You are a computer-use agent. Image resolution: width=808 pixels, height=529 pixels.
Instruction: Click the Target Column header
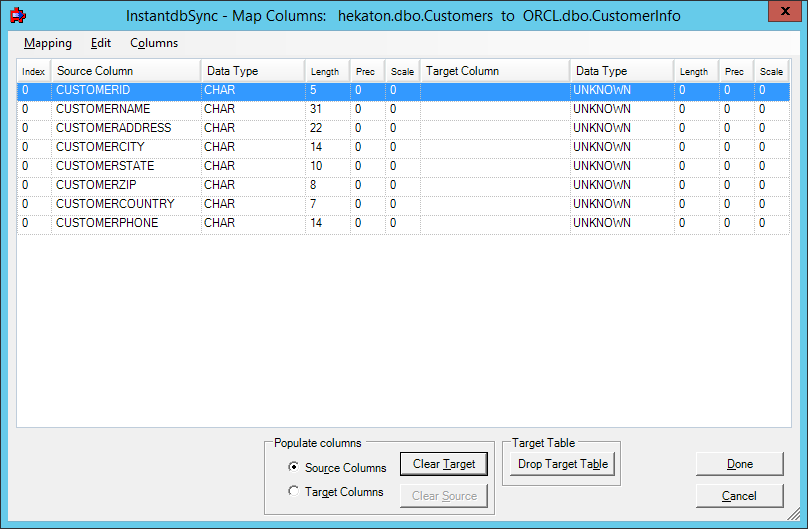[495, 71]
